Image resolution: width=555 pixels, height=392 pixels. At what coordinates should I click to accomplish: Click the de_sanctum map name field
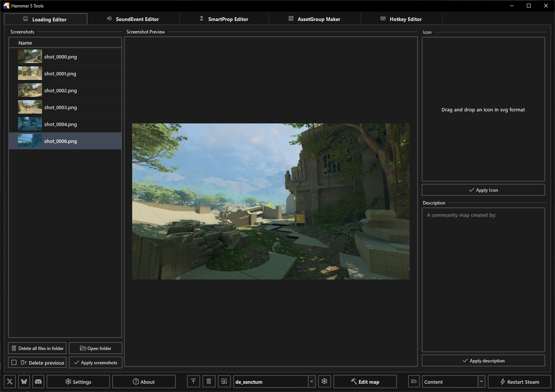[x=271, y=381]
